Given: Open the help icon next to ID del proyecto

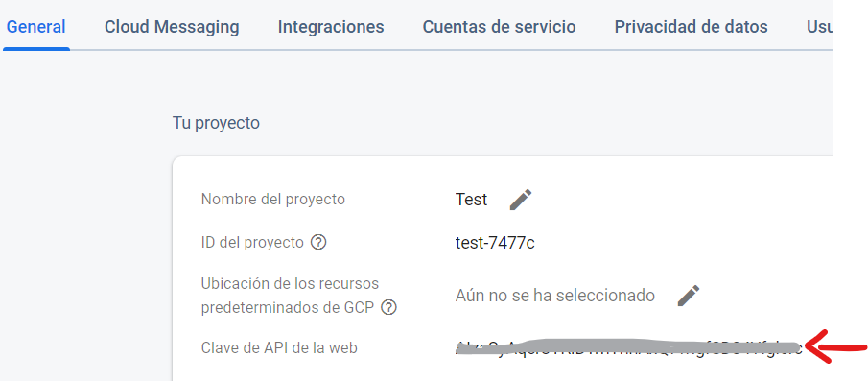Looking at the screenshot, I should [318, 243].
